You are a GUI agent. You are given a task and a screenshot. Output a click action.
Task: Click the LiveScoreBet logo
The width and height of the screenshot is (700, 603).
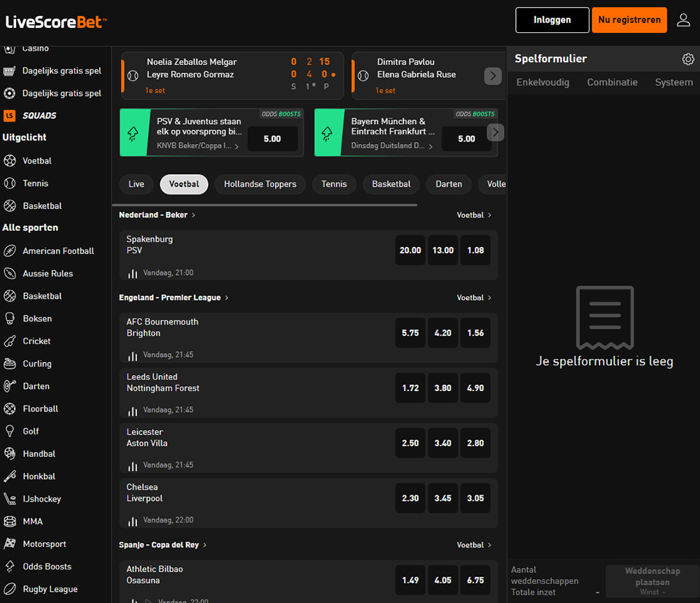(x=56, y=22)
